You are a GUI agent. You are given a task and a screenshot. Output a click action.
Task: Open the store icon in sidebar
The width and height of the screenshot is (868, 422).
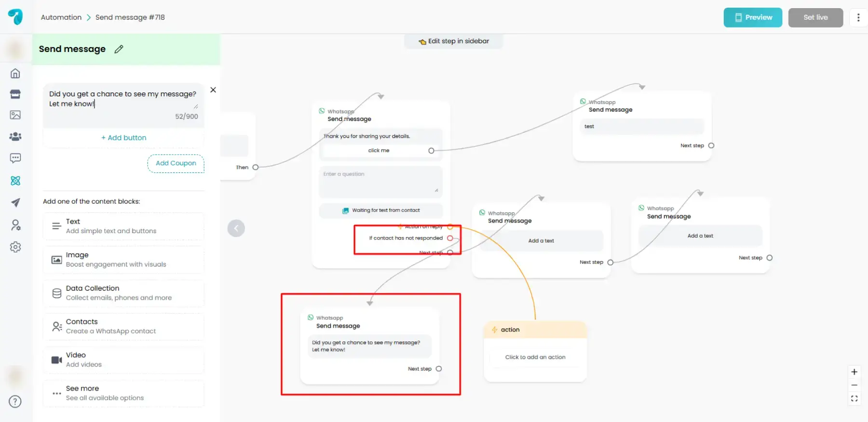pos(15,94)
